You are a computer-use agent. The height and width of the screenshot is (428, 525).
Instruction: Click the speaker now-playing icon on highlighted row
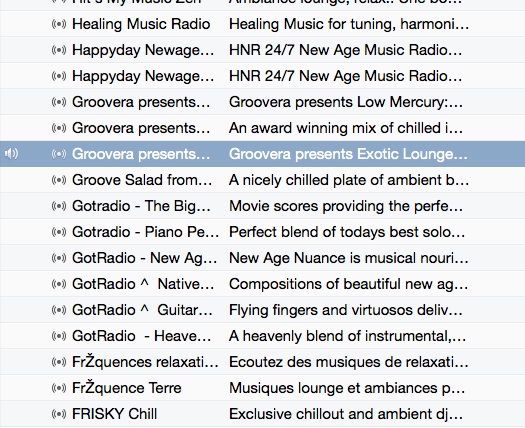11,154
